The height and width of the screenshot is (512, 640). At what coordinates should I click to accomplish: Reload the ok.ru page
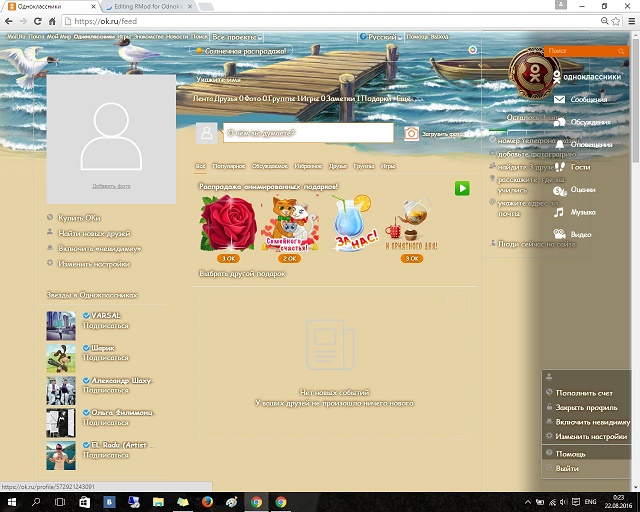coord(38,21)
